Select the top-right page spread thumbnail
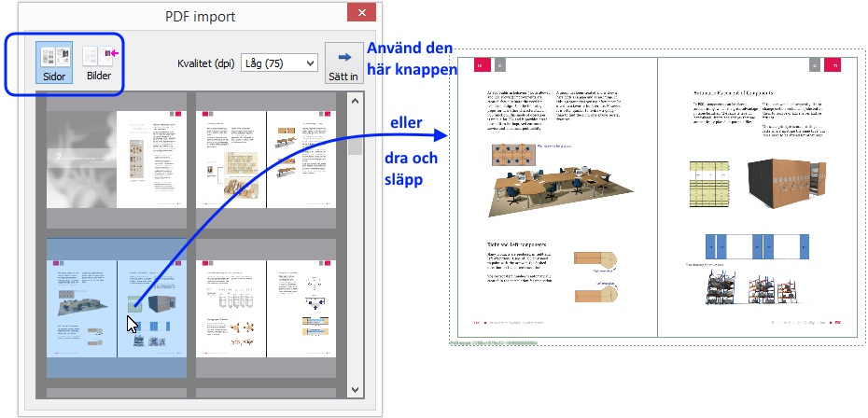Image resolution: width=868 pixels, height=418 pixels. coord(265,159)
